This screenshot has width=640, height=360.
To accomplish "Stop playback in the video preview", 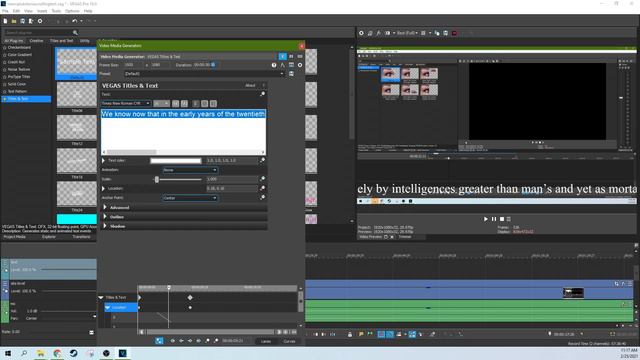I will point(502,219).
